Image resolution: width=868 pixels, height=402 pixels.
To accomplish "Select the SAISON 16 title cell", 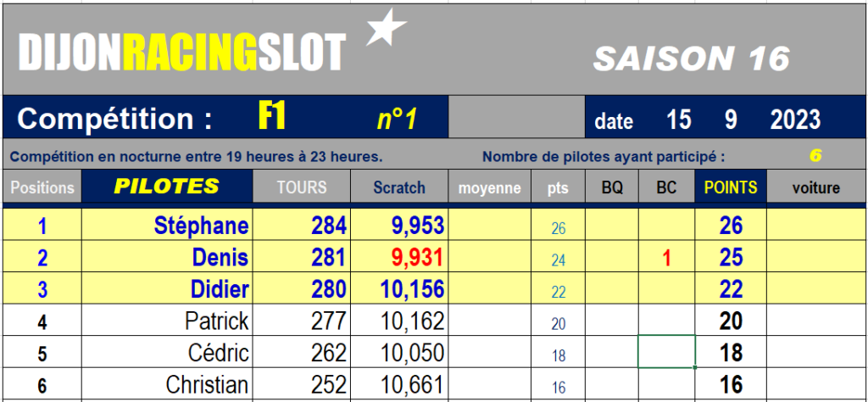I will (691, 59).
